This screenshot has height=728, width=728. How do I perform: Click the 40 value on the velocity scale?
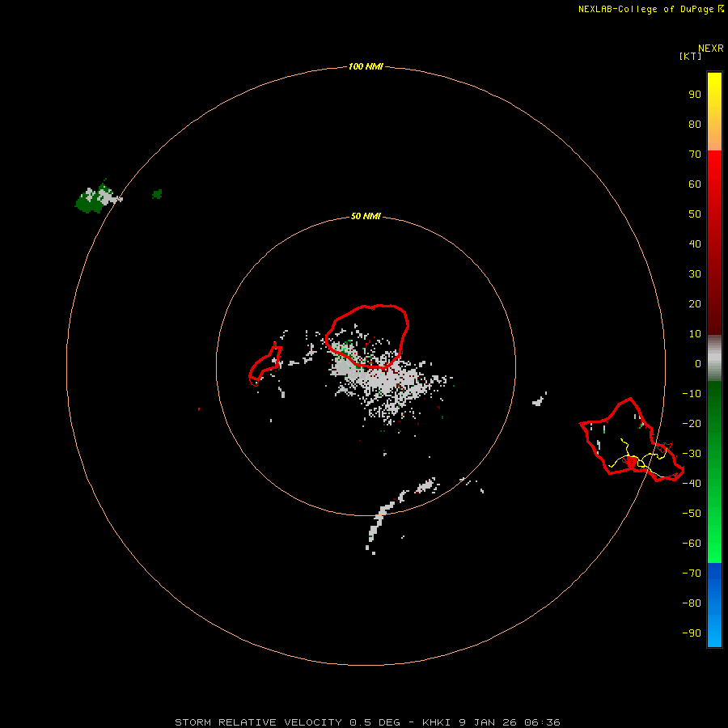[695, 244]
